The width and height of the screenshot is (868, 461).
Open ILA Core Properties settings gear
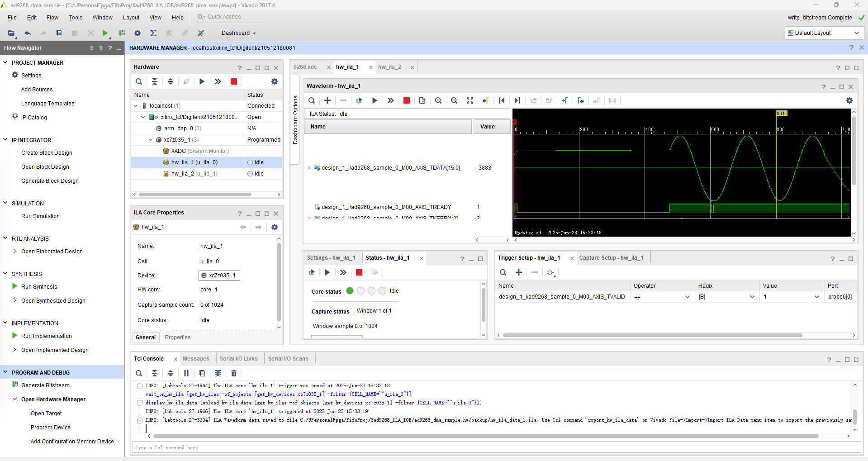point(275,227)
